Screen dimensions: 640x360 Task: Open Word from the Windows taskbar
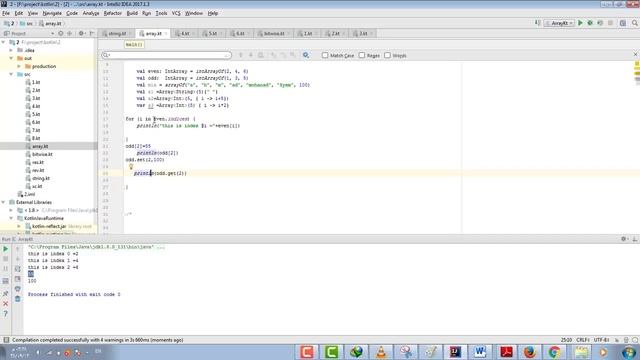480,352
